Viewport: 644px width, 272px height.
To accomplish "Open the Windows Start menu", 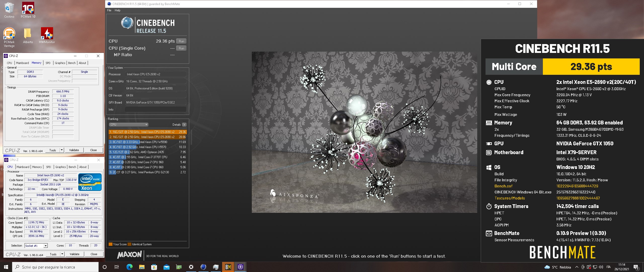I will coord(6,267).
